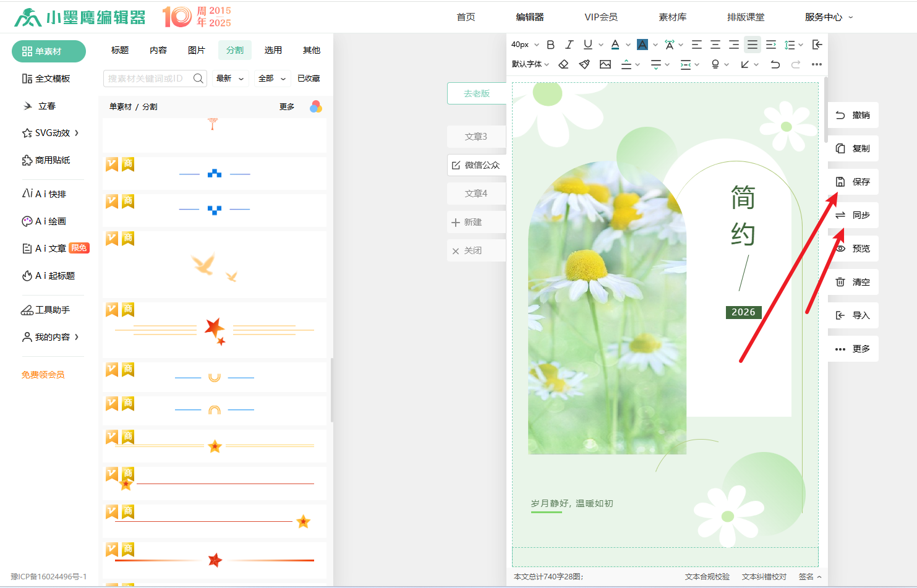The width and height of the screenshot is (917, 588).
Task: Expand the 服务中心 menu
Action: pyautogui.click(x=829, y=17)
